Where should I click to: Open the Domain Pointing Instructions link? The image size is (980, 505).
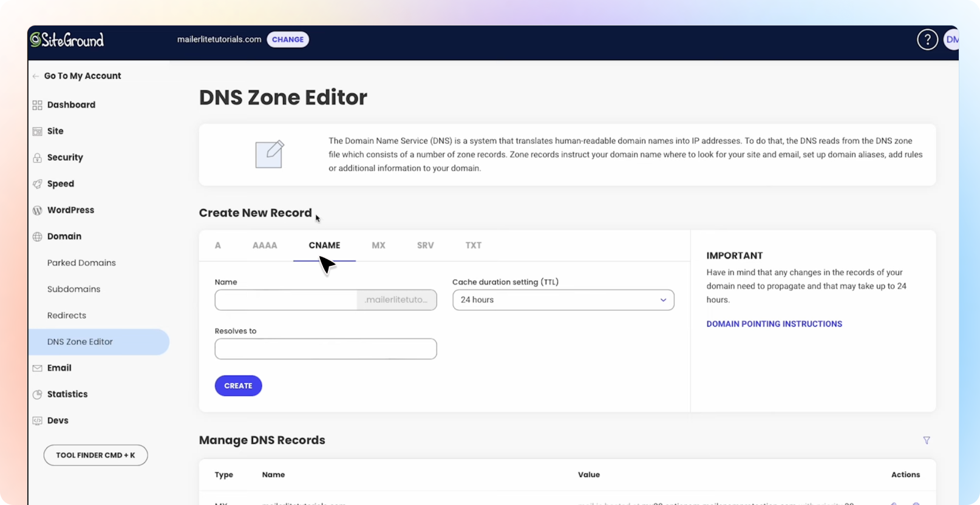774,324
